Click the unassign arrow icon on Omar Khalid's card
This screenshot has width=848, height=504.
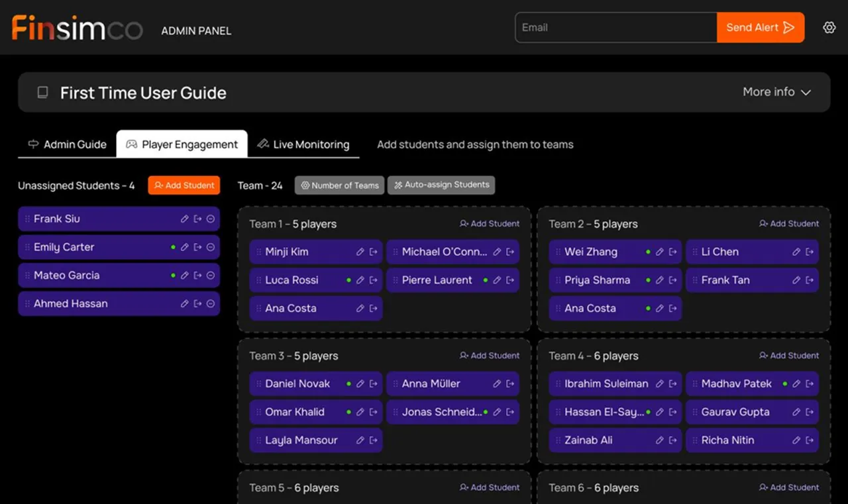coord(374,412)
